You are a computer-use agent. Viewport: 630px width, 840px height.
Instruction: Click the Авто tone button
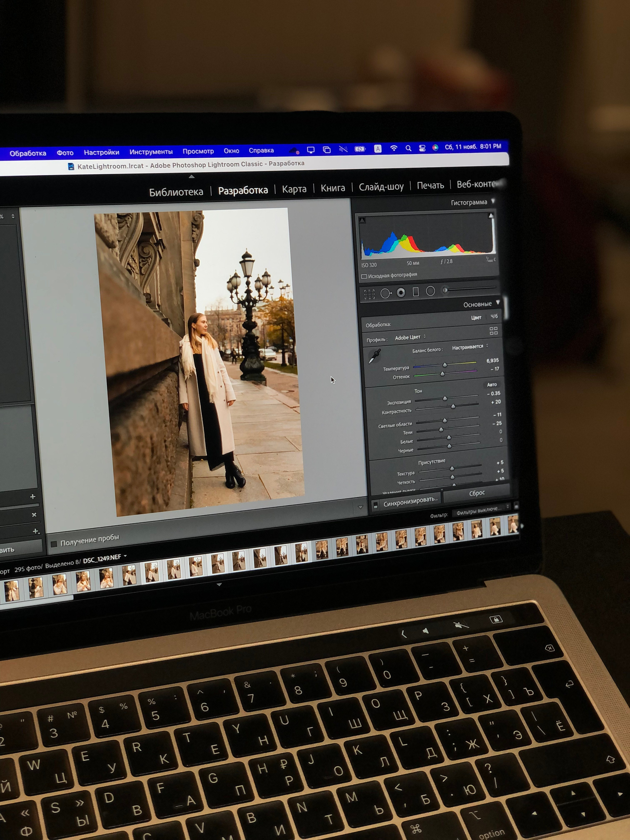click(492, 384)
